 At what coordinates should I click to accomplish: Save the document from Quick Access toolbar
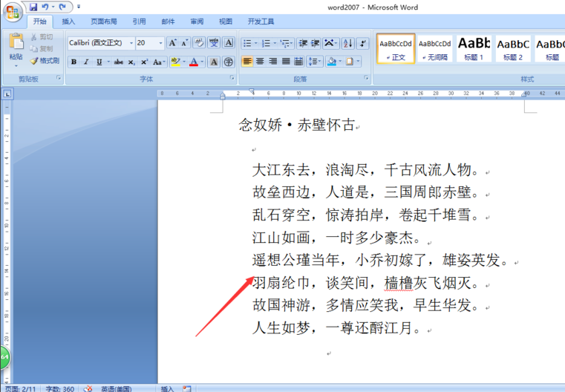click(33, 7)
